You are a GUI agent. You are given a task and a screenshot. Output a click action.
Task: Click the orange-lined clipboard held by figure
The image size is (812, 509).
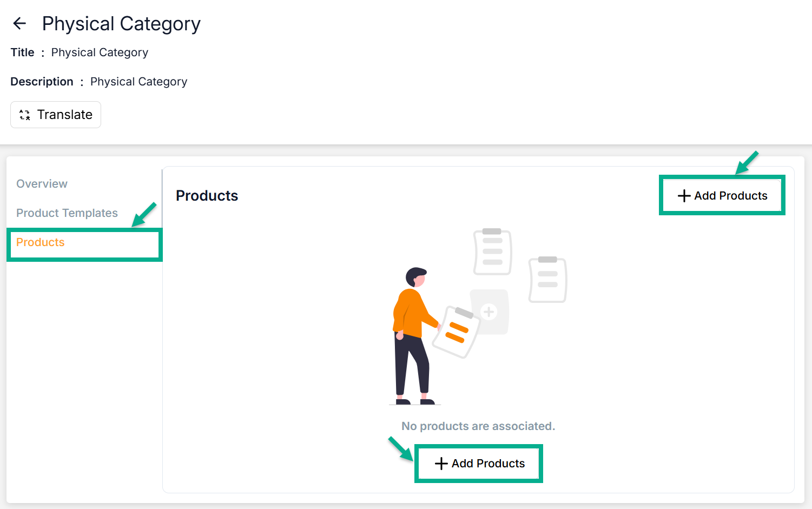coord(456,332)
